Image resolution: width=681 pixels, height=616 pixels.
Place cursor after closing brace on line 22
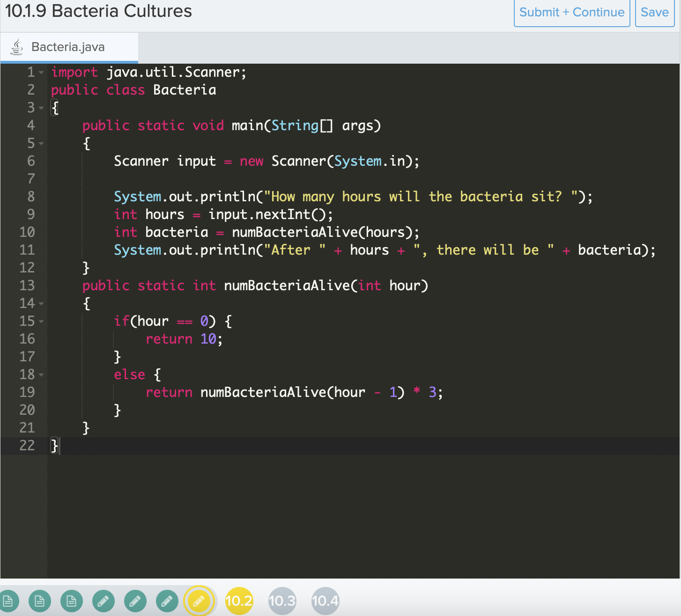pyautogui.click(x=59, y=446)
